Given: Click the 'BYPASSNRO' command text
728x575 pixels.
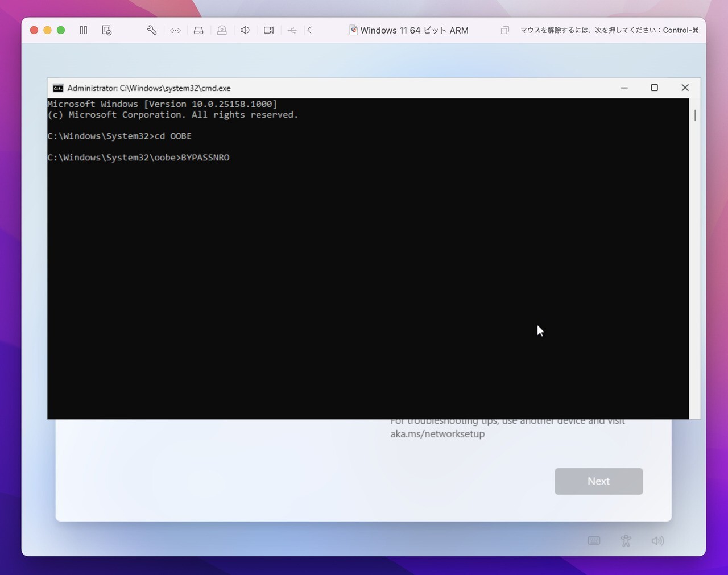Looking at the screenshot, I should (205, 158).
